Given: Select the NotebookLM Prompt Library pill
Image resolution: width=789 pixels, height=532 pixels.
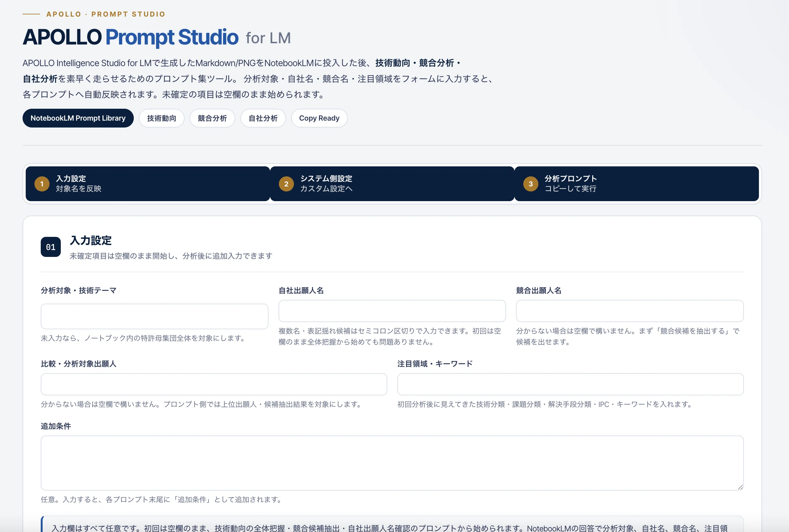Looking at the screenshot, I should pos(78,118).
